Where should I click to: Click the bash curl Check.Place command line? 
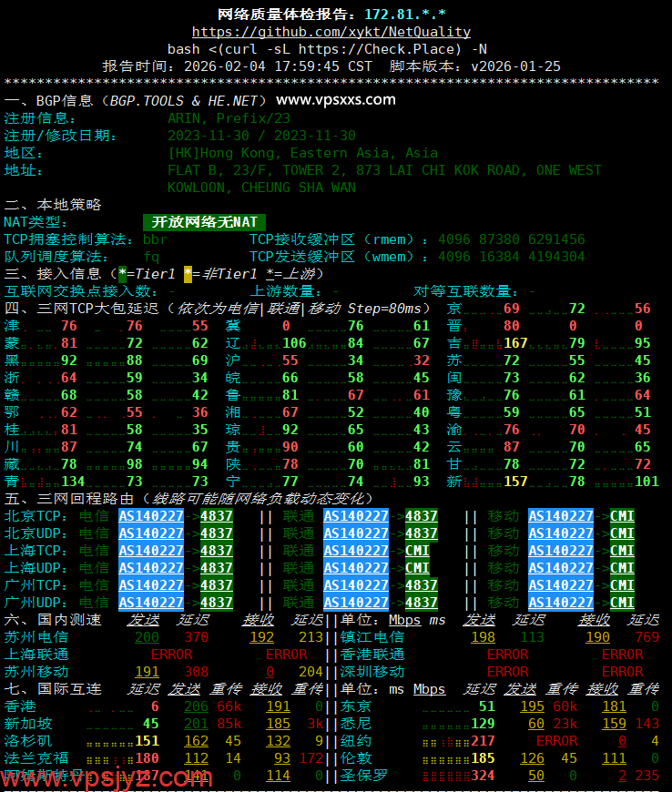[327, 49]
